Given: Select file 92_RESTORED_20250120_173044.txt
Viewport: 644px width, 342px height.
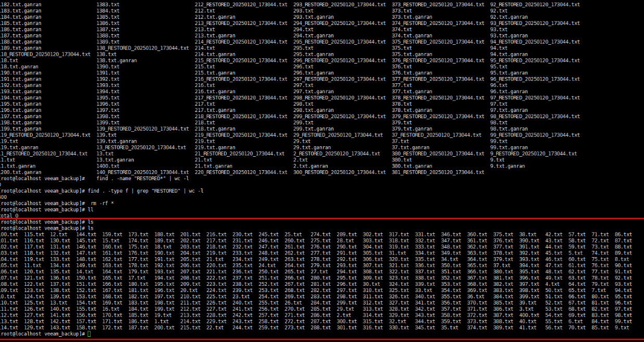Looking at the screenshot, I should click(x=535, y=4).
